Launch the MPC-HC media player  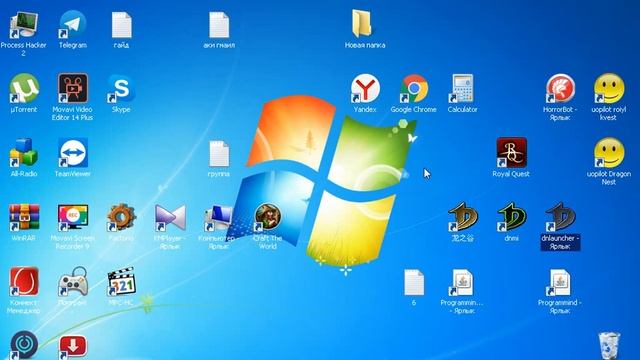[x=121, y=281]
